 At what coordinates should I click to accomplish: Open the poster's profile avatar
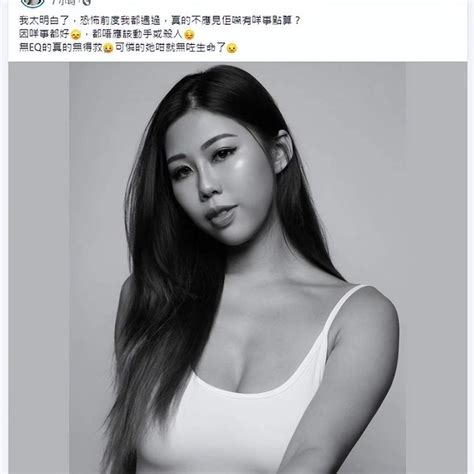click(x=32, y=3)
